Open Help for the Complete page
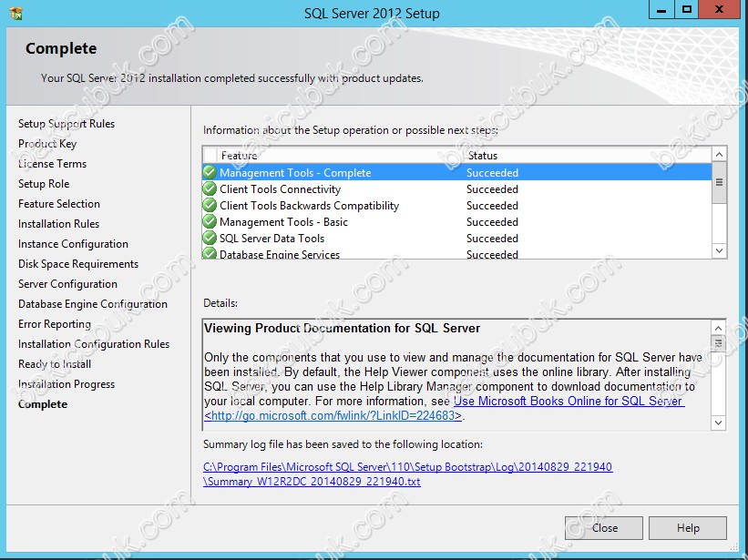Image resolution: width=748 pixels, height=560 pixels. pyautogui.click(x=688, y=528)
